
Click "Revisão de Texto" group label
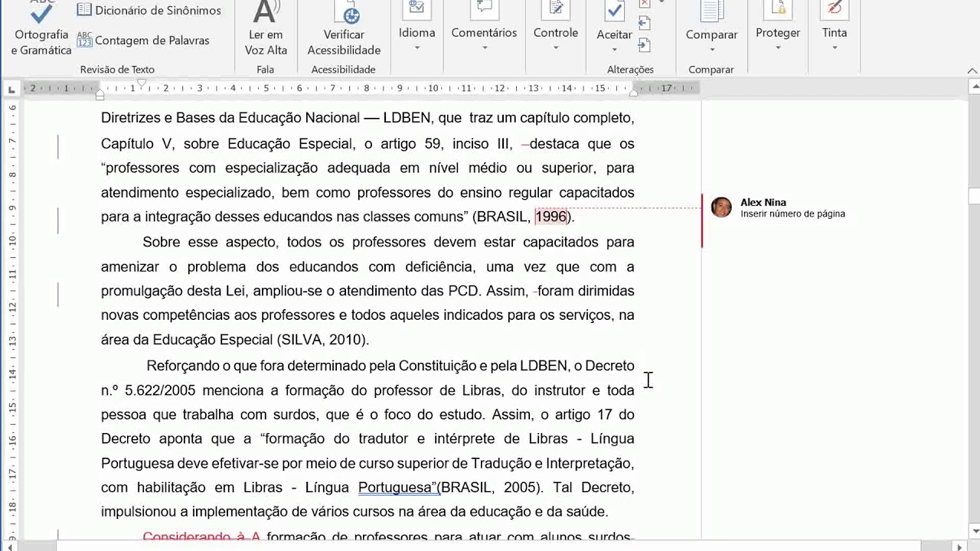[117, 70]
